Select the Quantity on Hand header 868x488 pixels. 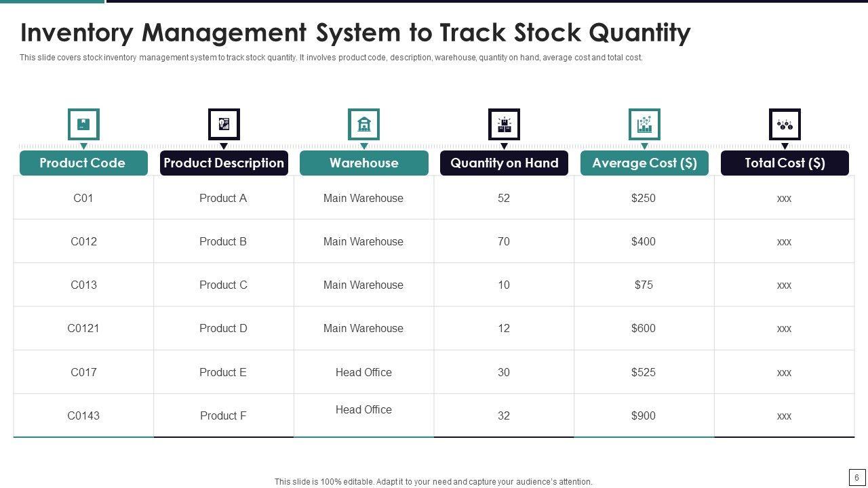click(504, 163)
